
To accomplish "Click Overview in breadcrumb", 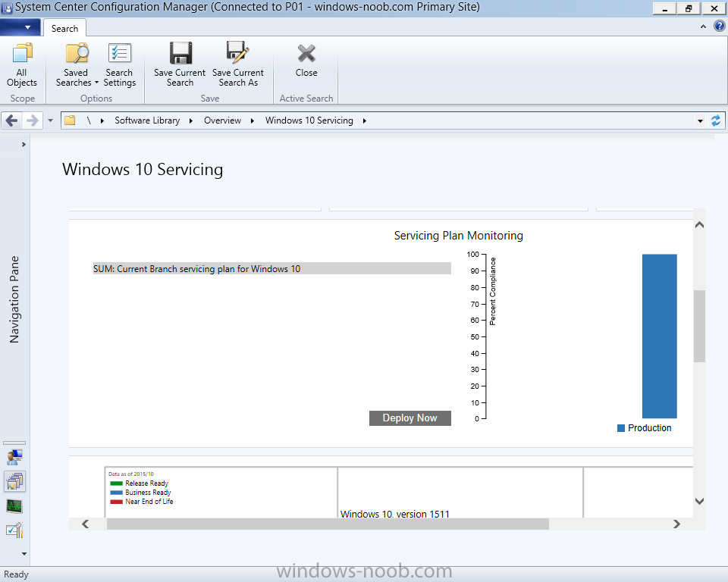I will [222, 120].
